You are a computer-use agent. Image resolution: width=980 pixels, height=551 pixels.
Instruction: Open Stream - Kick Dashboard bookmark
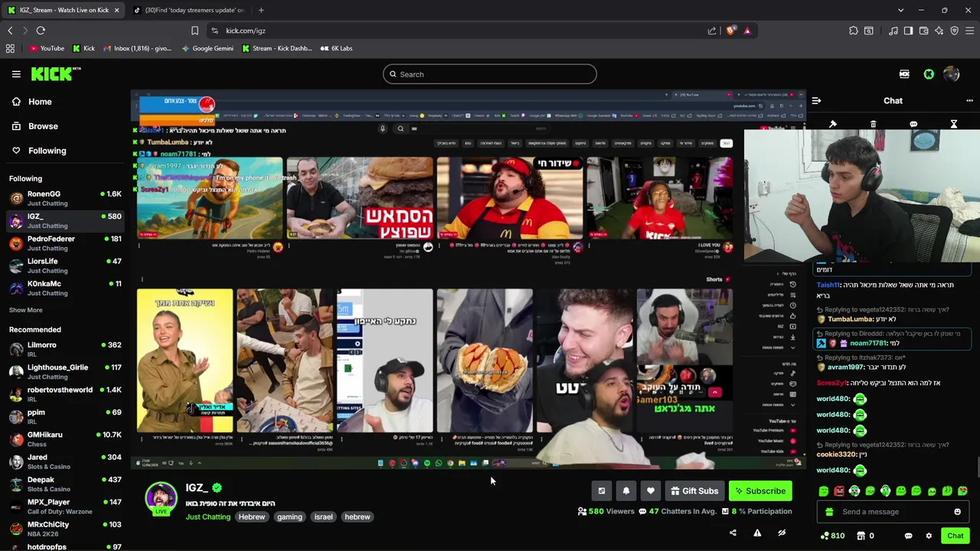(276, 48)
